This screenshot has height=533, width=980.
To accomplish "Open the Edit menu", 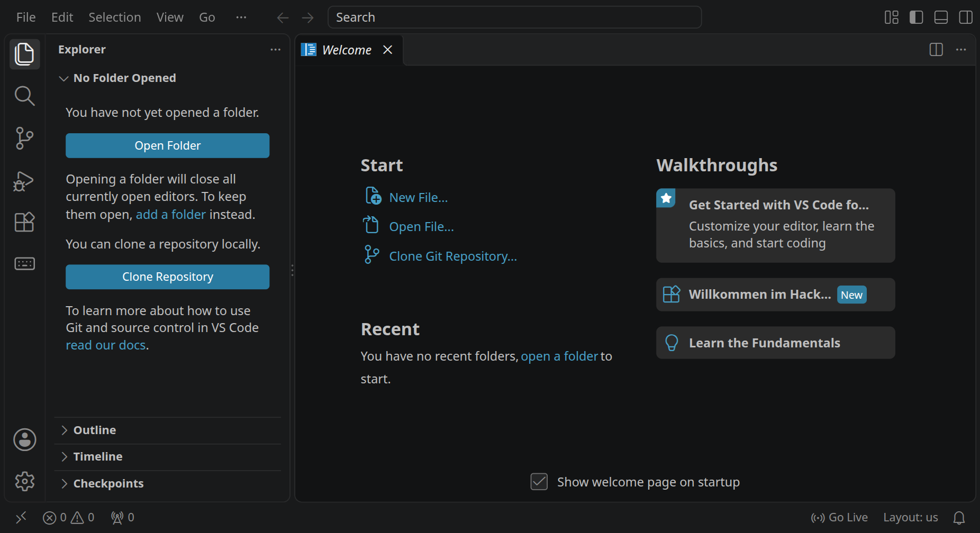I will click(x=62, y=17).
